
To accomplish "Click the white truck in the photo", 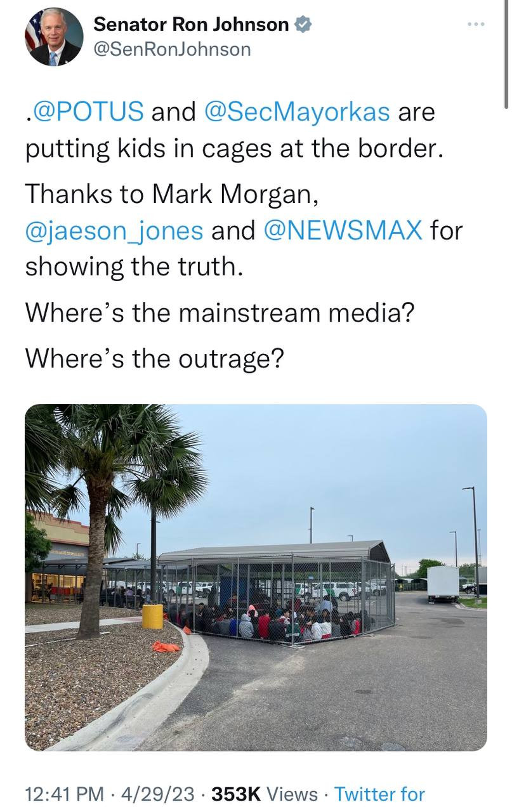I will coord(443,584).
